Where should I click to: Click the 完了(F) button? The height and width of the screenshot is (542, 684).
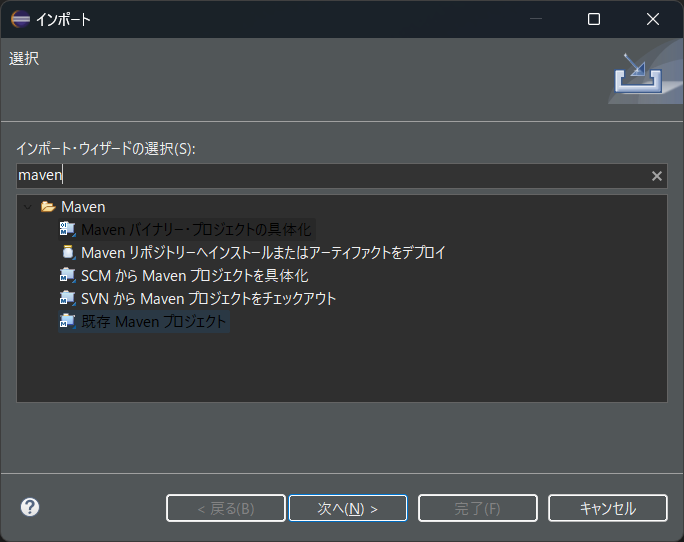click(478, 508)
